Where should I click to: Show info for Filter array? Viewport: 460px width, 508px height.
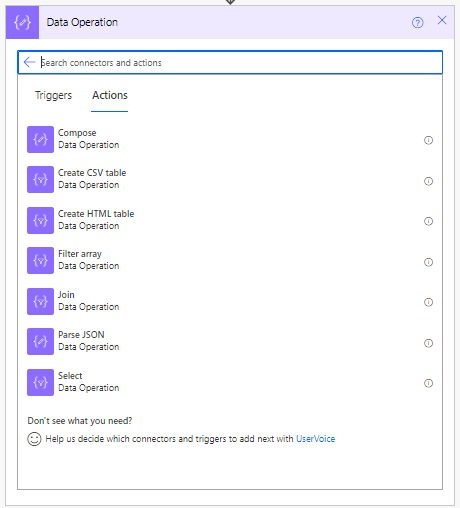[x=428, y=262]
